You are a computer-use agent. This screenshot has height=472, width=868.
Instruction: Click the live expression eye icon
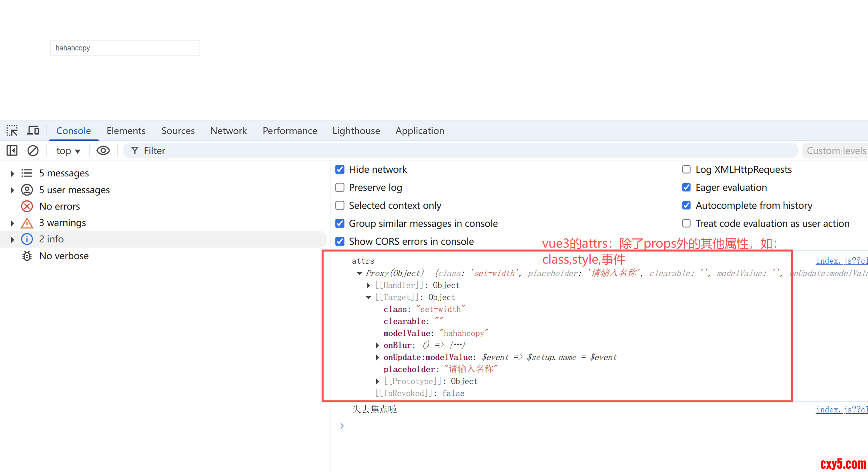(103, 151)
